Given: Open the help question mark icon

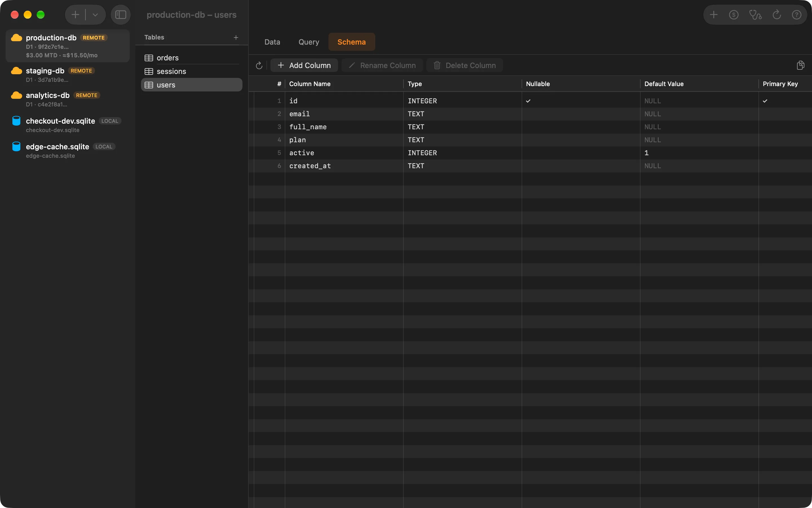Looking at the screenshot, I should 796,15.
